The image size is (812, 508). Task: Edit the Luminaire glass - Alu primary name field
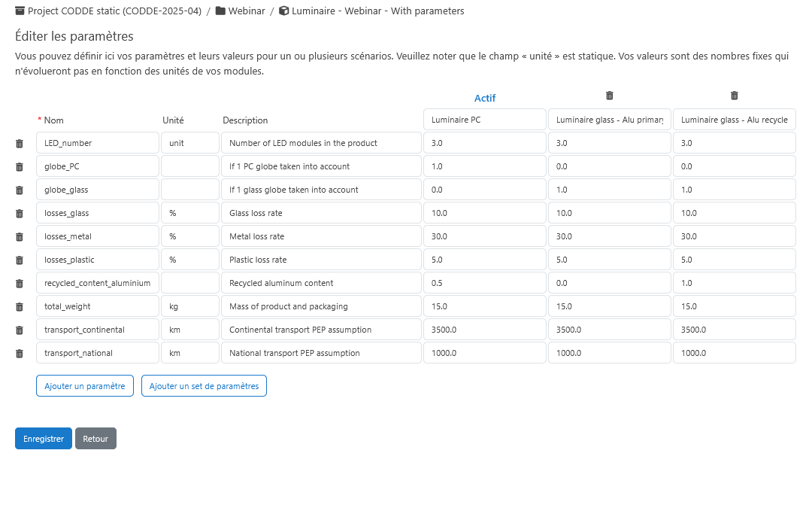tap(610, 120)
